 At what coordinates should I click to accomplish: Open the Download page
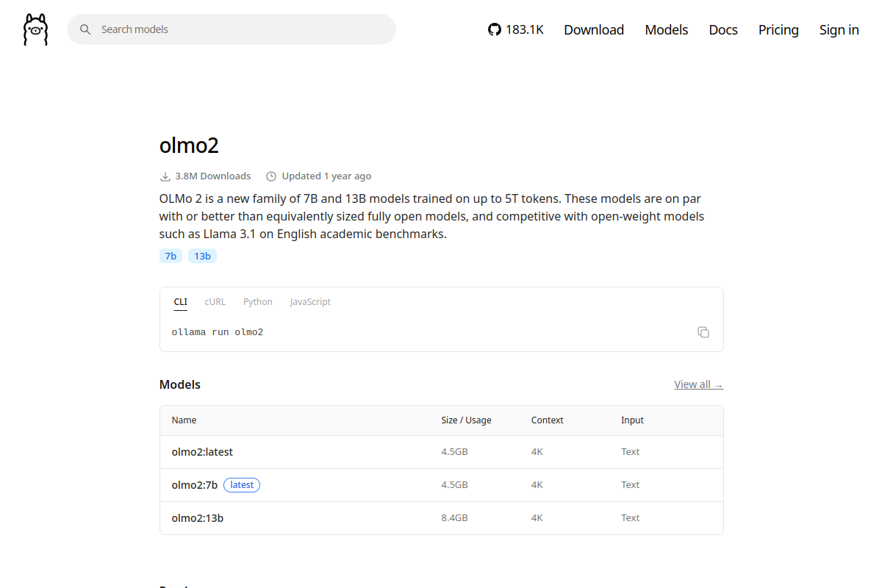(594, 29)
